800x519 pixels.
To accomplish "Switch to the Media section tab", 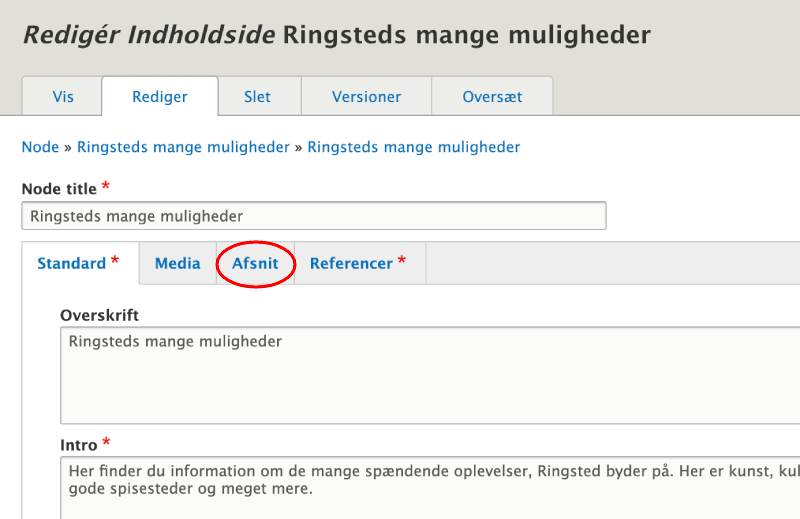I will point(177,264).
